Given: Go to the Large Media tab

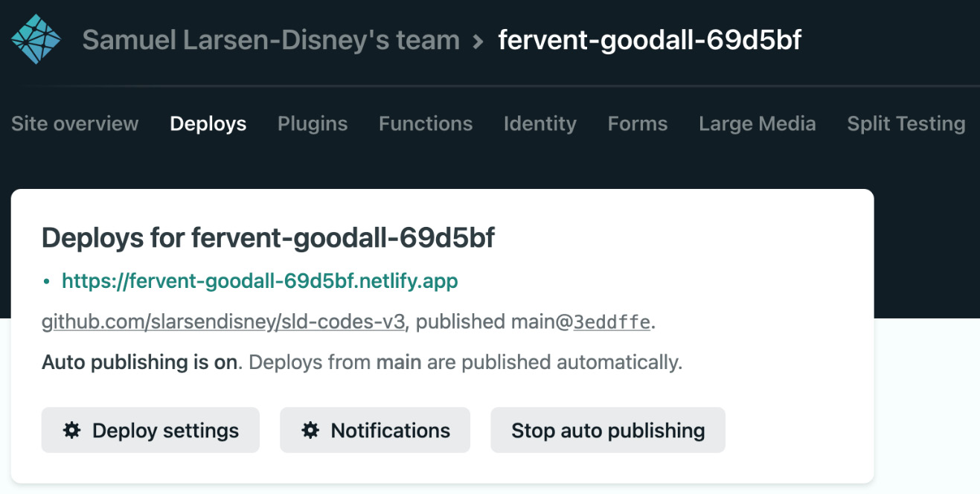Looking at the screenshot, I should click(757, 123).
